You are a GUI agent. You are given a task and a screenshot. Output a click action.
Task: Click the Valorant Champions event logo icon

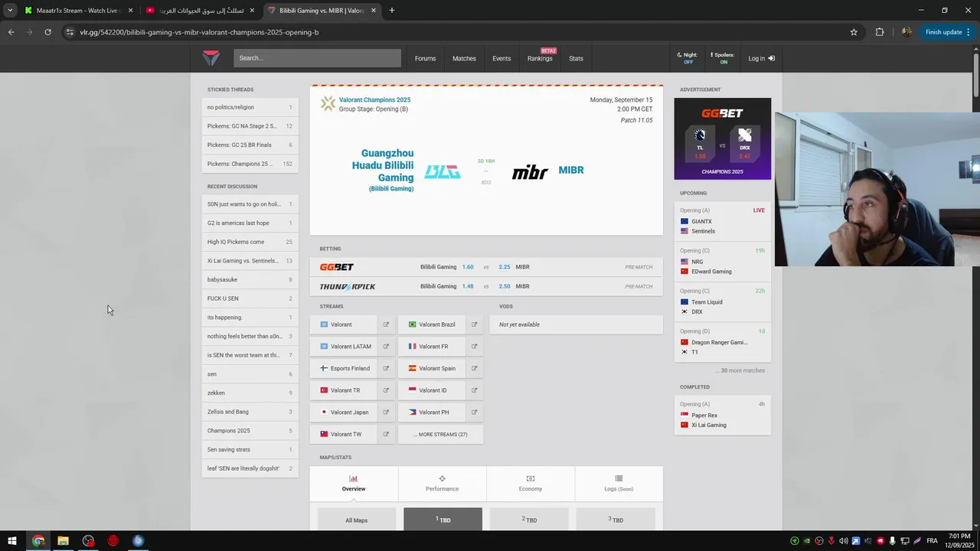pyautogui.click(x=328, y=103)
